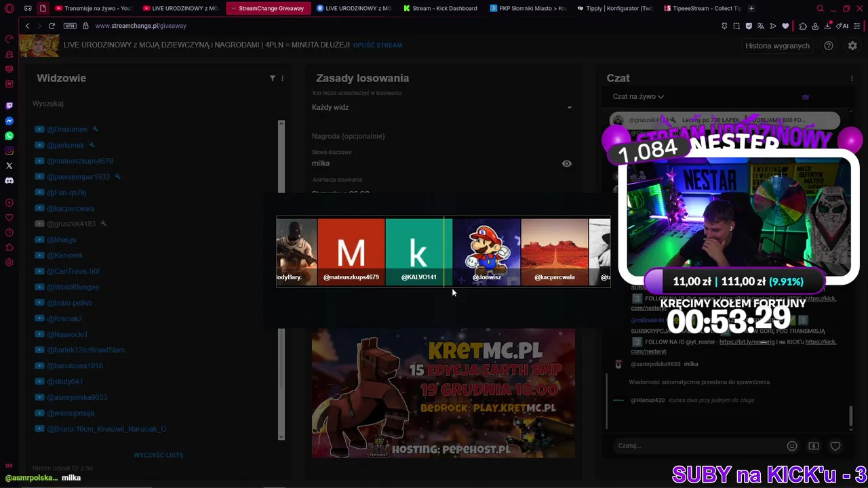Switch to 'Transmisje na żywo - YouTube' tab

94,8
